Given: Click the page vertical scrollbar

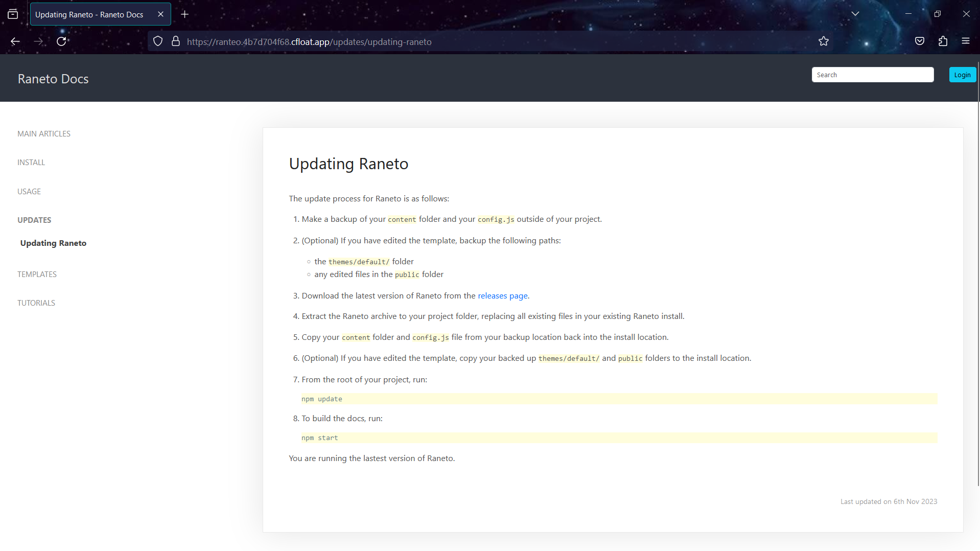Looking at the screenshot, I should tap(978, 273).
